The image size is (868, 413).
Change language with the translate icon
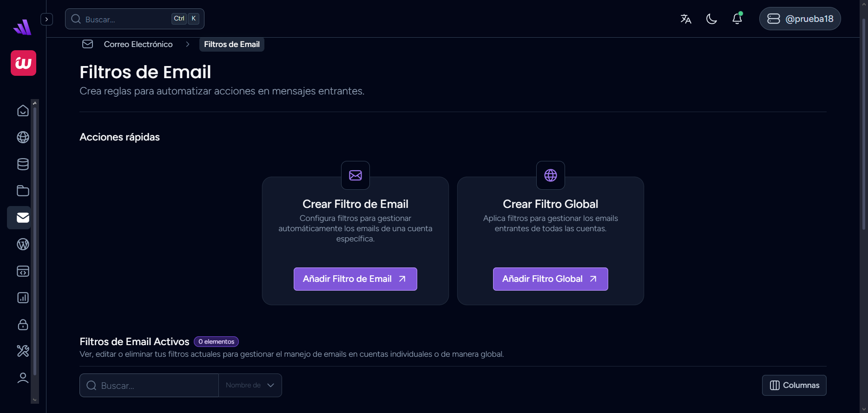tap(686, 19)
